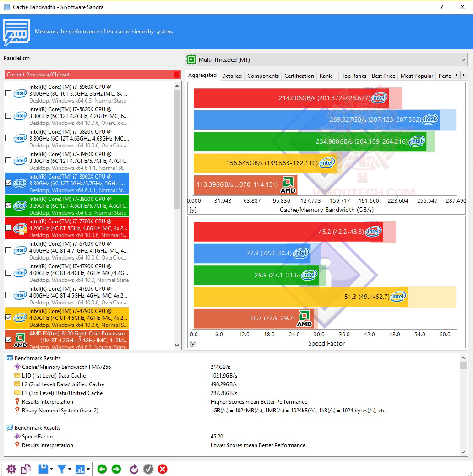Click the processor list scrollbar thumb

177,149
